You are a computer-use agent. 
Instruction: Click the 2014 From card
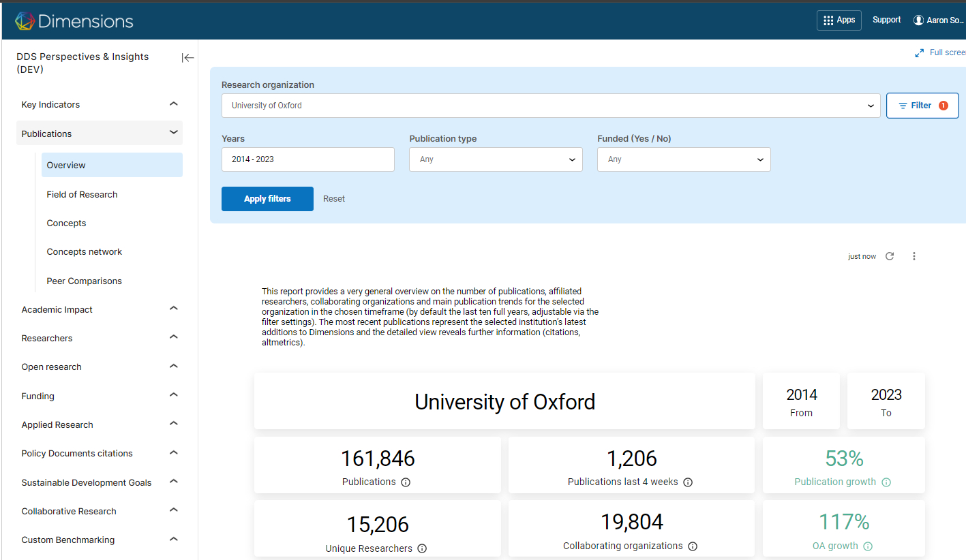[x=801, y=401]
